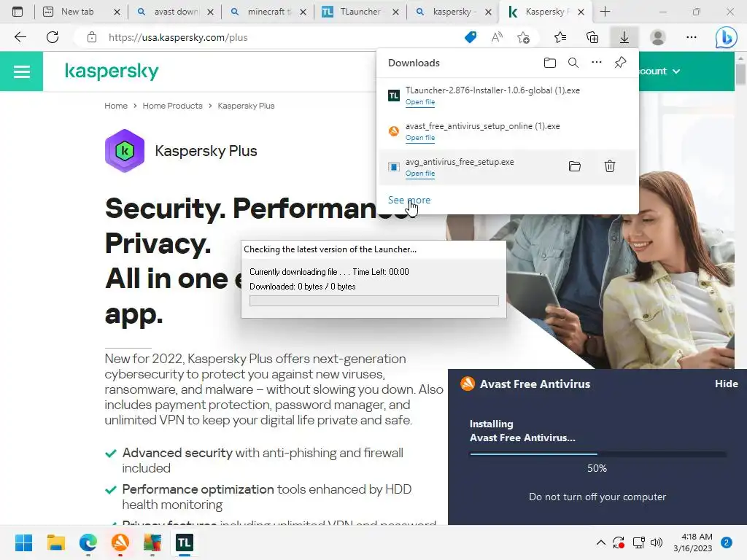Click the sync status tray icon
The width and height of the screenshot is (747, 560).
coord(619,542)
